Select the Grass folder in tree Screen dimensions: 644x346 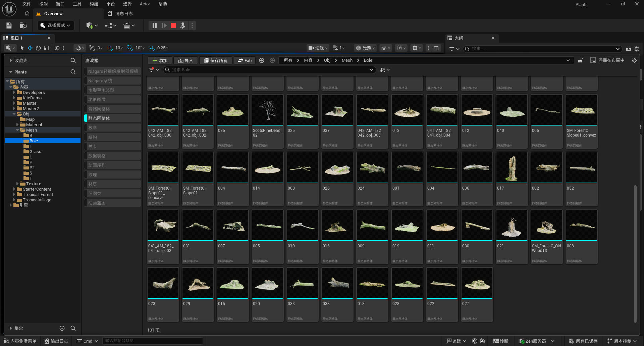[x=35, y=152]
